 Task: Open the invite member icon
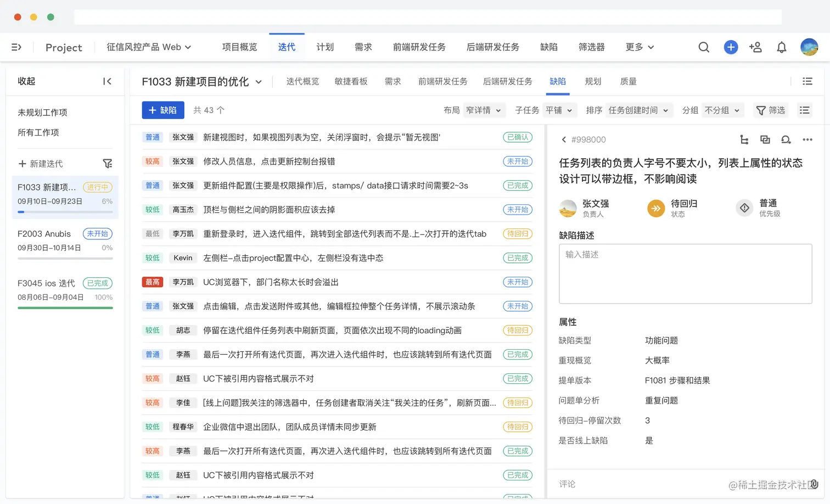tap(755, 47)
